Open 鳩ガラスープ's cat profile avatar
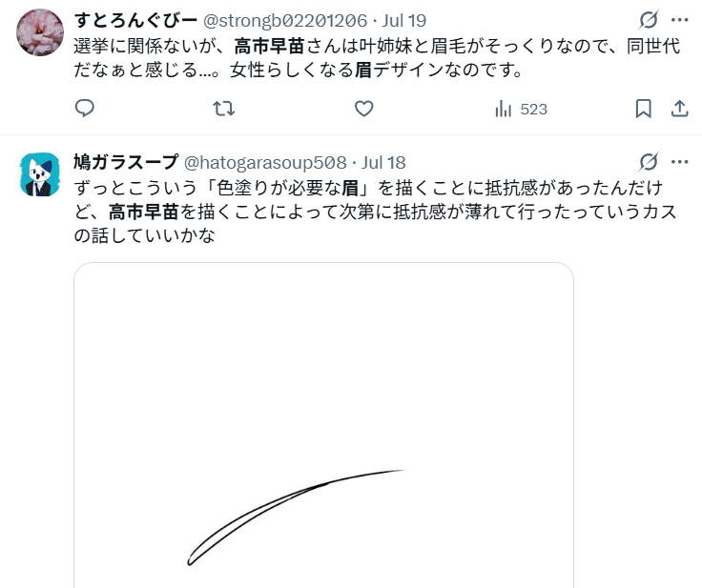 click(40, 173)
